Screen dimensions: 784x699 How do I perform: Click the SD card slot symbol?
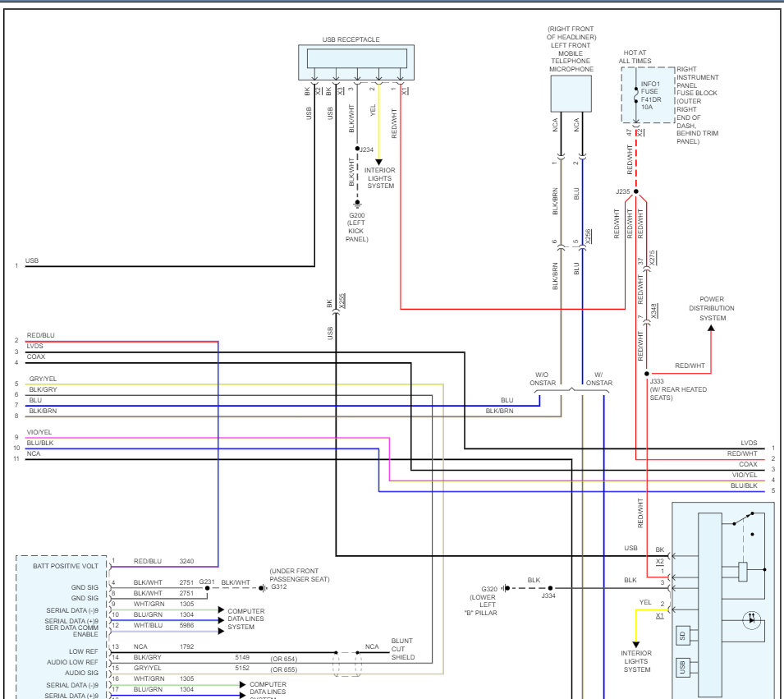point(682,636)
